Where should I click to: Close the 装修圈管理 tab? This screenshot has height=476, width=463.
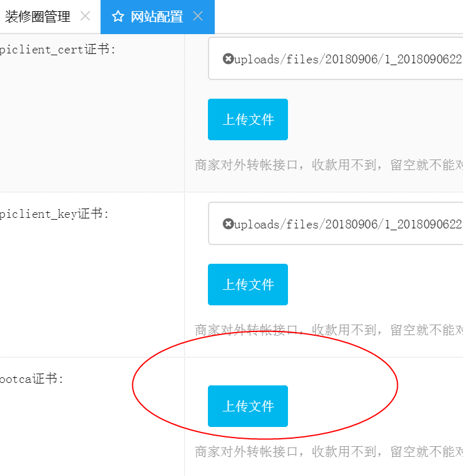[86, 16]
